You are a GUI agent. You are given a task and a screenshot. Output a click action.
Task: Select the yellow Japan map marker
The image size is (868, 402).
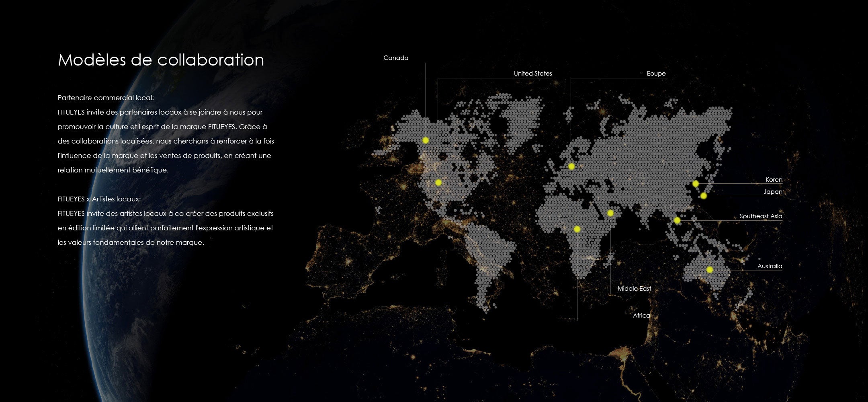[704, 196]
